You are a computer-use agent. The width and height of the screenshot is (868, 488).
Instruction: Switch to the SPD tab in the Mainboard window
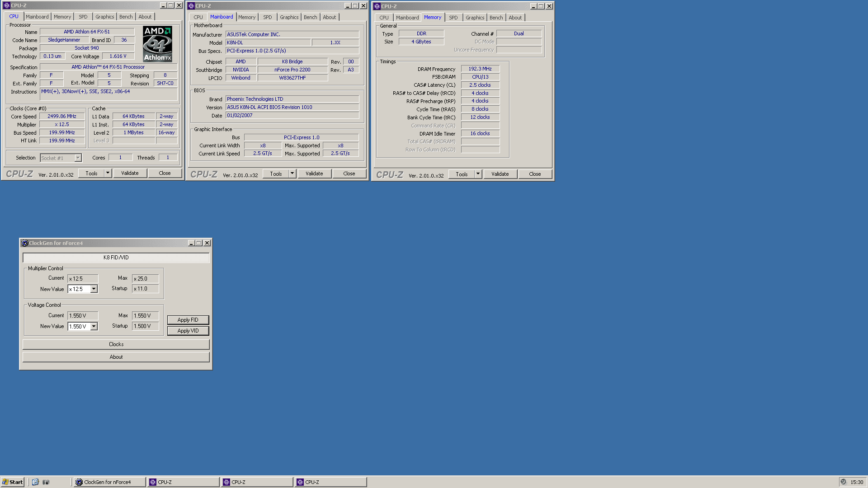268,17
